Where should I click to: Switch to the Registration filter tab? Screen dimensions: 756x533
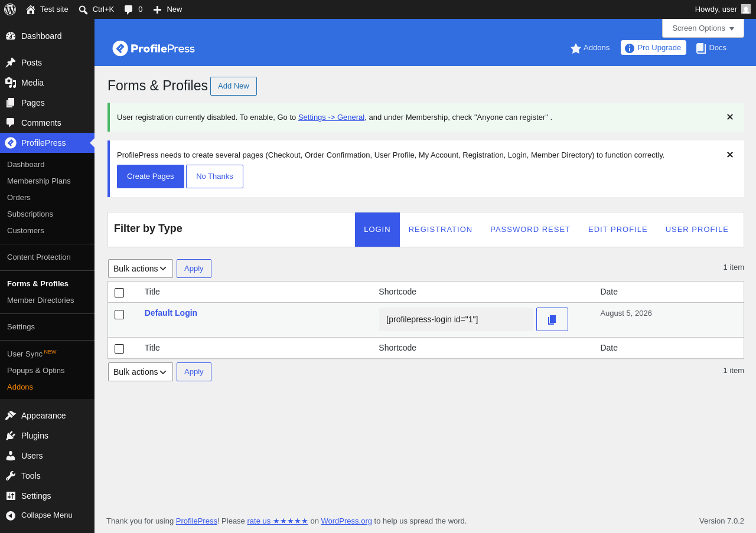441,230
